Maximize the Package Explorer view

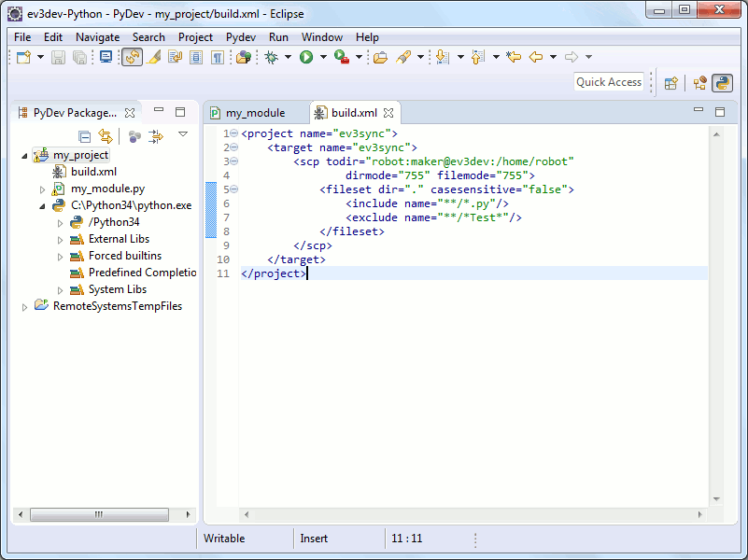click(180, 112)
